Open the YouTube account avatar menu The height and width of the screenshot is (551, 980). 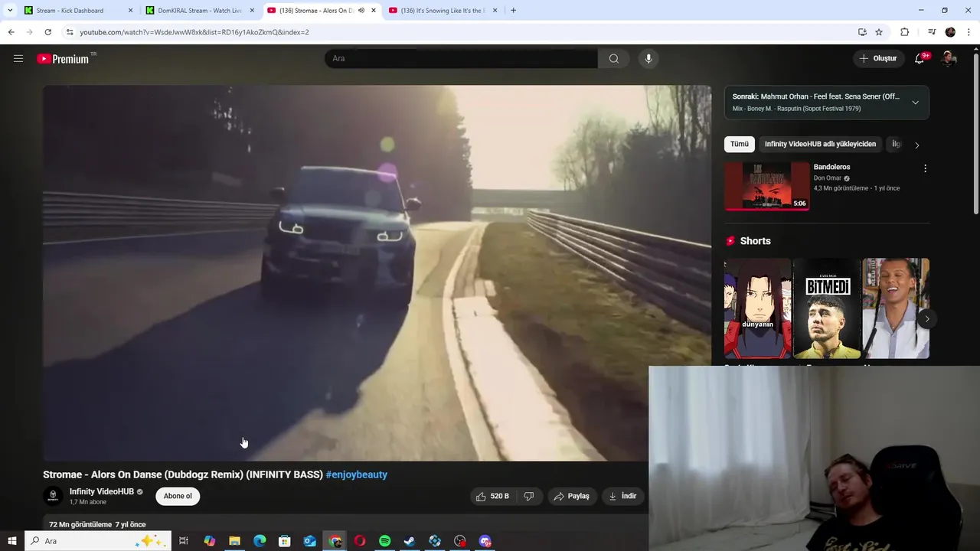click(x=949, y=59)
